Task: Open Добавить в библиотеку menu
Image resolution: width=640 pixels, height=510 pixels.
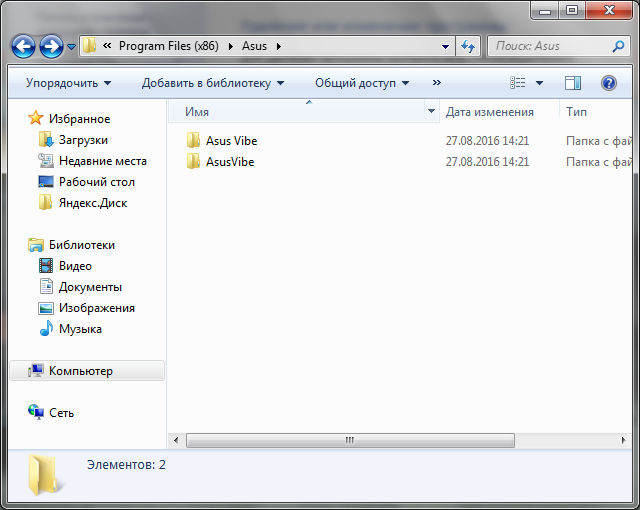Action: click(213, 83)
